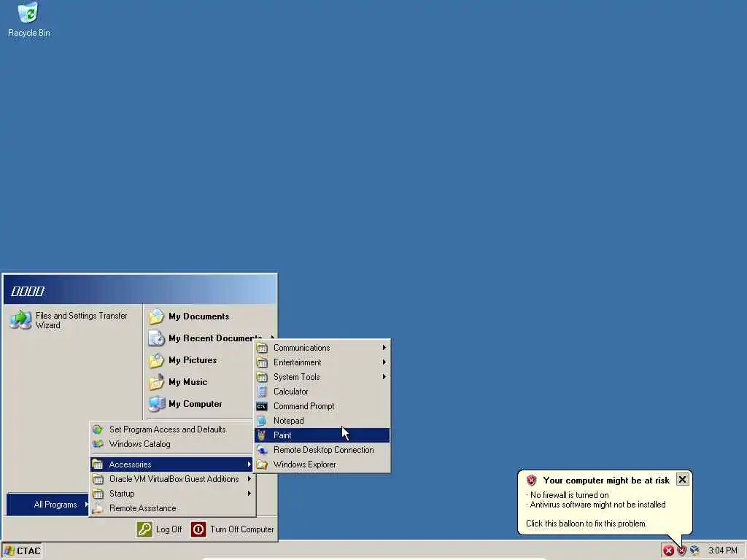
Task: Click the 'Your computer might be at risk' title
Action: [x=606, y=481]
